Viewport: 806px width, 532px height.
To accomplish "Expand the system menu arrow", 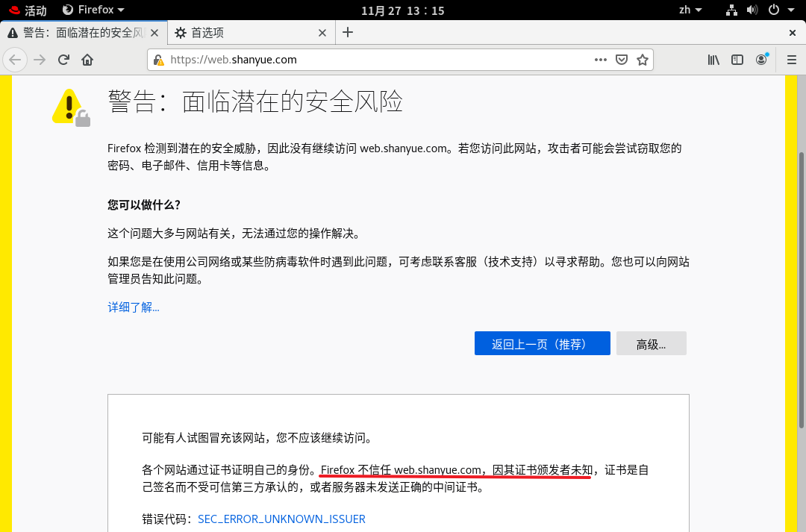I will [791, 10].
